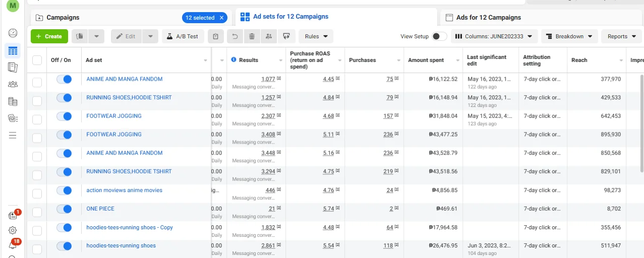
Task: Open the All tools hamburger menu
Action: tap(13, 135)
